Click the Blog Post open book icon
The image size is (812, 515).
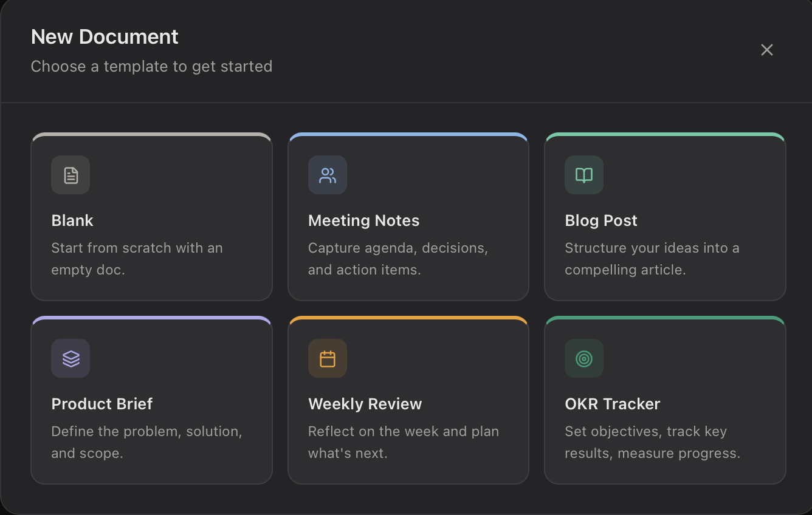(584, 175)
